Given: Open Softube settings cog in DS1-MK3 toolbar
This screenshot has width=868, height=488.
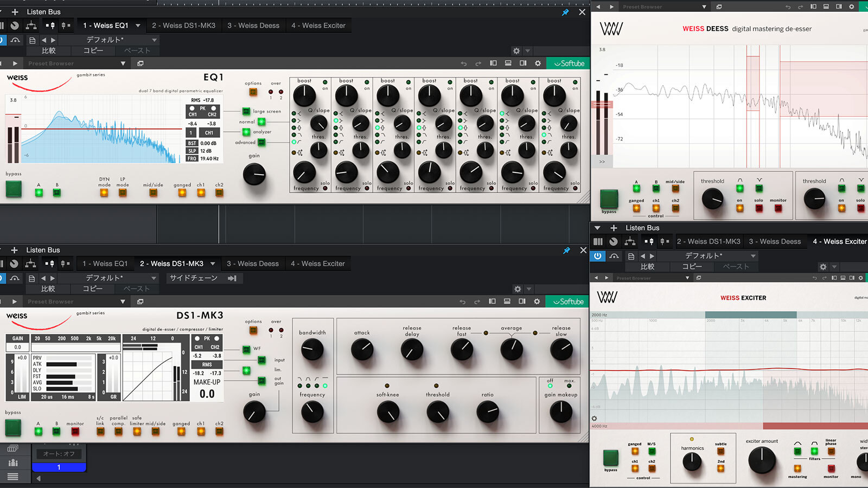Looking at the screenshot, I should pyautogui.click(x=537, y=301).
